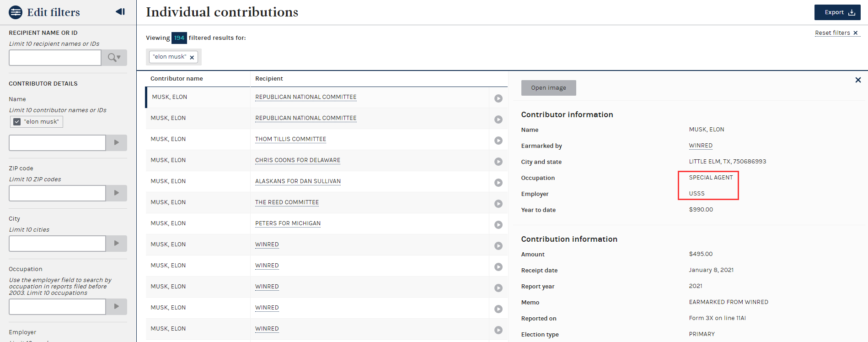Image resolution: width=868 pixels, height=342 pixels.
Task: Apply the Occupation filter arrow button
Action: click(x=116, y=307)
